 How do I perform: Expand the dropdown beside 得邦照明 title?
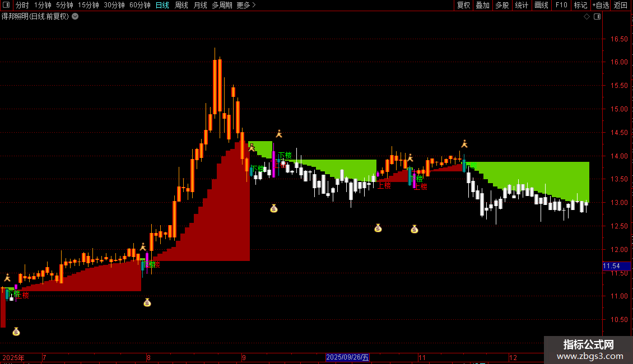point(75,17)
